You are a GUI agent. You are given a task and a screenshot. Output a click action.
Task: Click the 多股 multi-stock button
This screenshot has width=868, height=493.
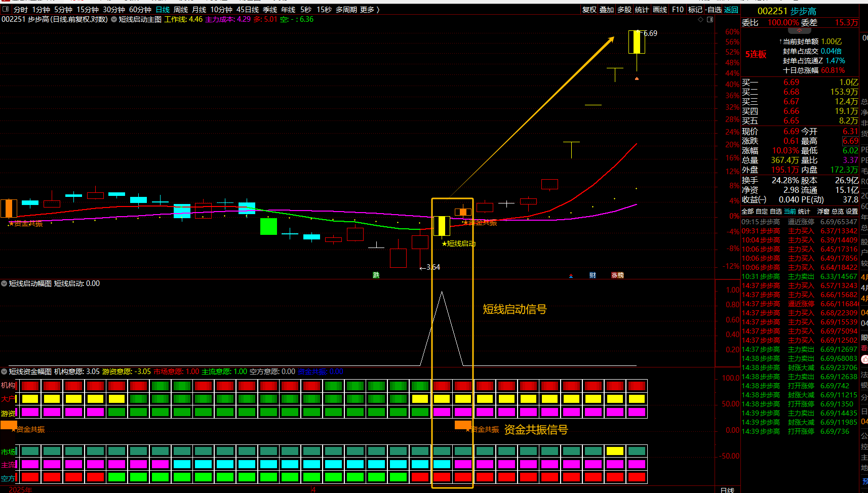pos(624,10)
